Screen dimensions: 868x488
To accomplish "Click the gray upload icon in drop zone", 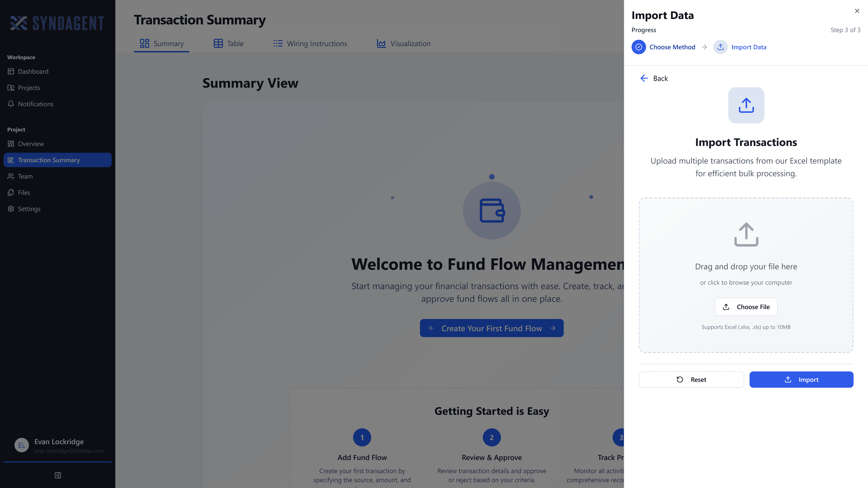I will coord(746,235).
